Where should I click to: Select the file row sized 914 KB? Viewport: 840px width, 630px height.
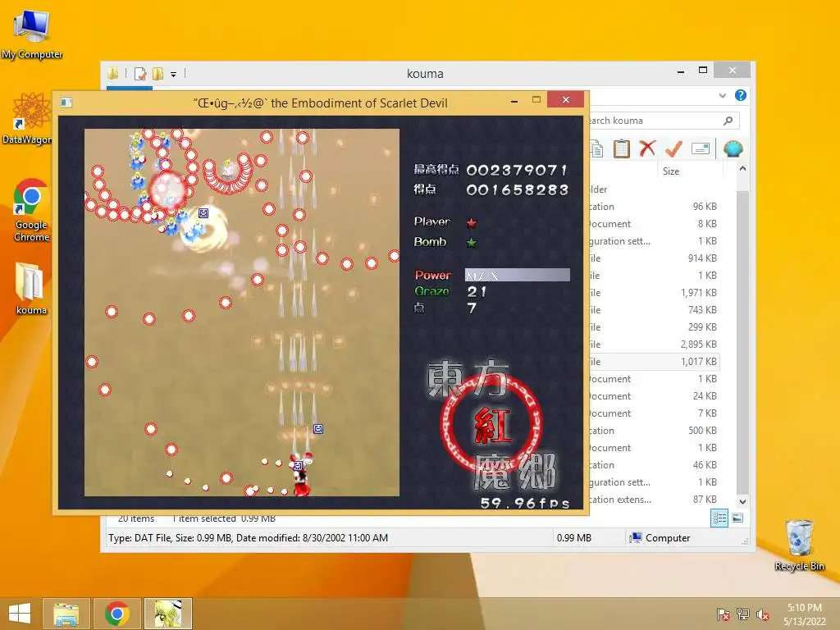(654, 258)
